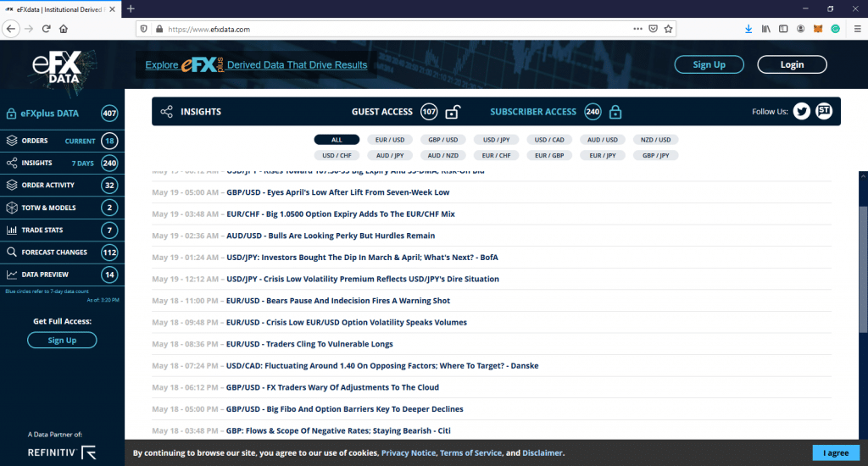Viewport: 868px width, 466px height.
Task: Filter insights by AUD / USD
Action: coord(603,140)
